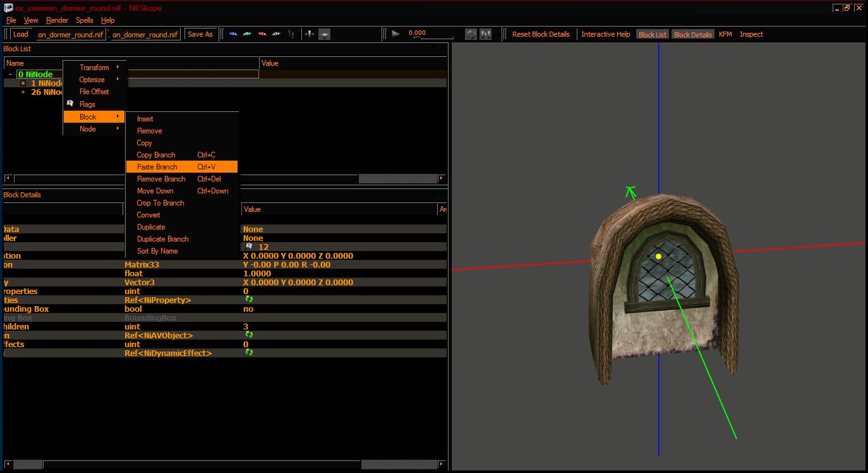Switch to Front view green eye icon
This screenshot has height=473, width=868.
(x=247, y=34)
